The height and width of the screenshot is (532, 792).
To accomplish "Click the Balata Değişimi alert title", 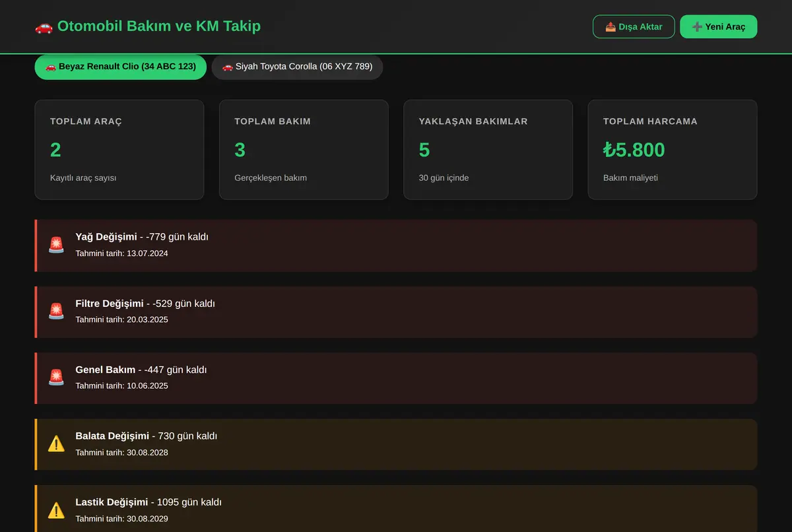I will [x=112, y=436].
